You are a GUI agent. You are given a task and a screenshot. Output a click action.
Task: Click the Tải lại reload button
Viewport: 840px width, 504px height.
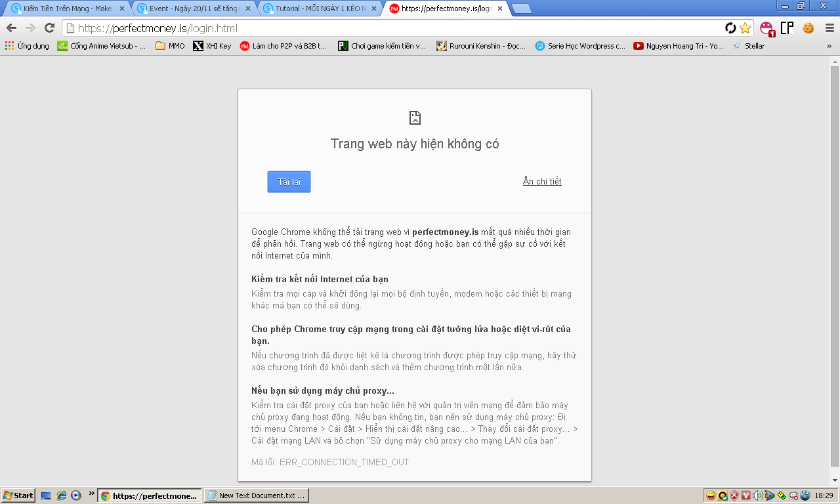click(x=289, y=182)
